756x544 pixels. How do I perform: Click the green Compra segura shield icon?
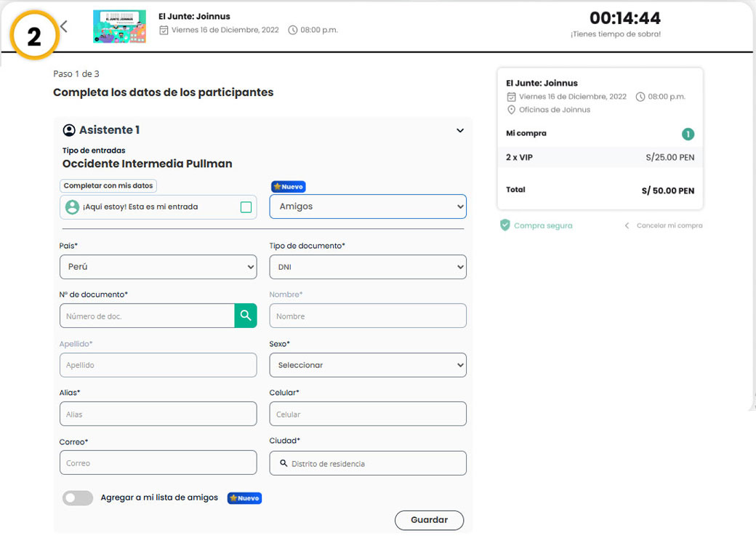pos(505,225)
